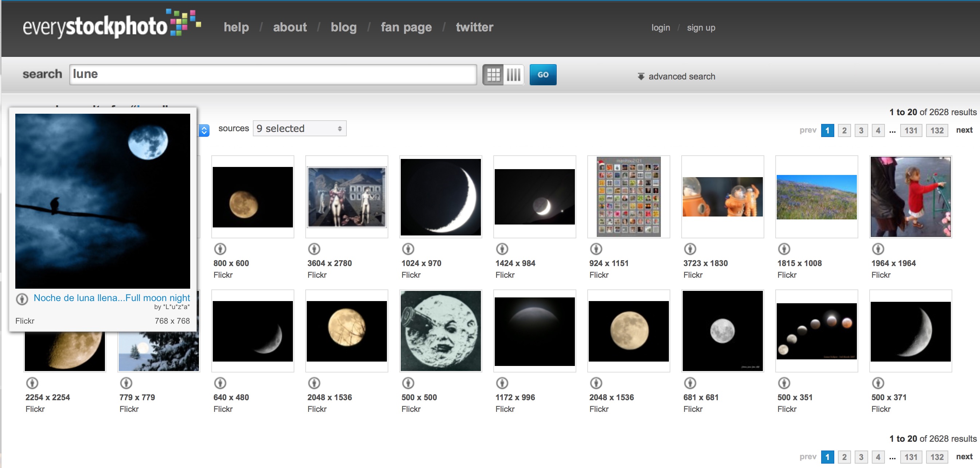
Task: Open the sources filter dropdown
Action: click(298, 128)
